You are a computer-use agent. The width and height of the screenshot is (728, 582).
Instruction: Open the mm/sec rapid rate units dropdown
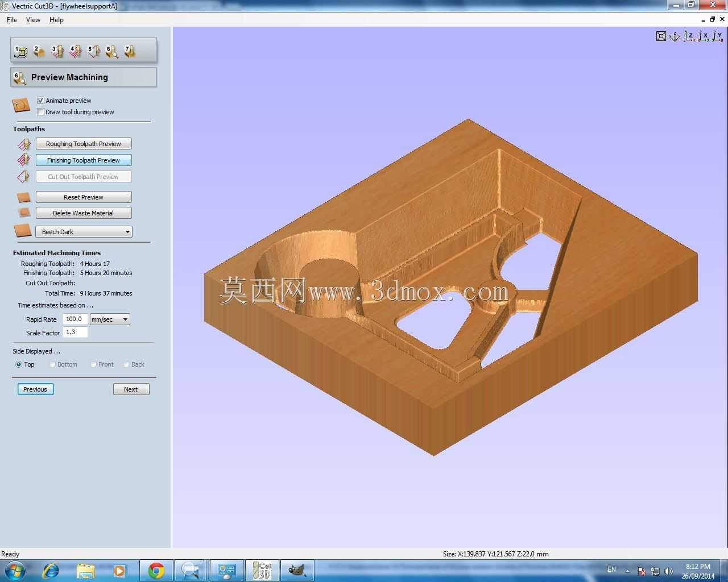(x=110, y=319)
